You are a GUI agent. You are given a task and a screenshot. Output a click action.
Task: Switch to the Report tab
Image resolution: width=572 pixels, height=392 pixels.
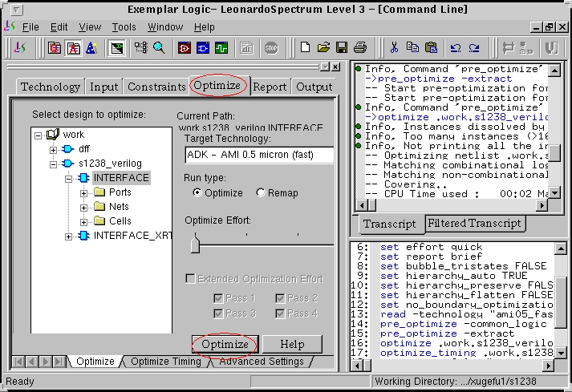pyautogui.click(x=270, y=87)
